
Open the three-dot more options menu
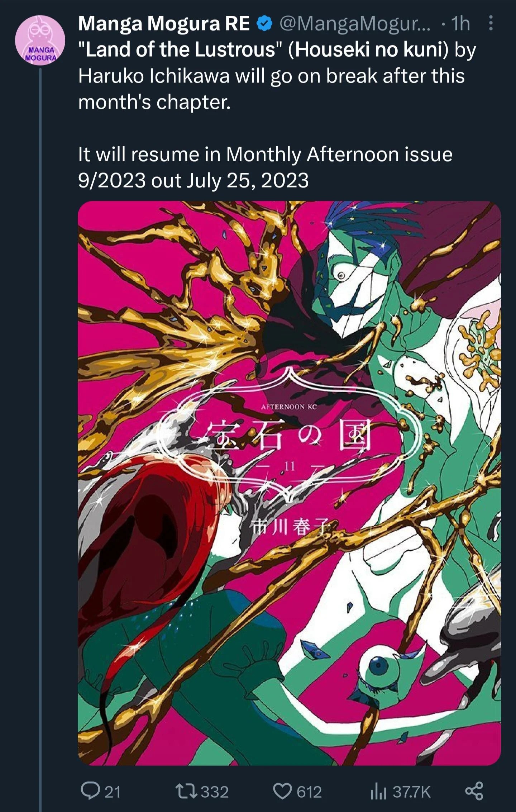[491, 23]
